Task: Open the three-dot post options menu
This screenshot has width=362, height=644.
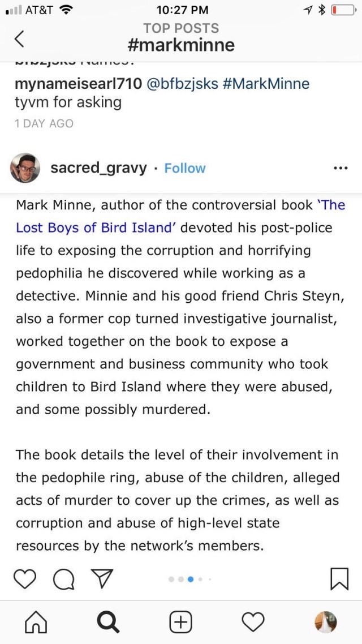Action: tap(341, 168)
